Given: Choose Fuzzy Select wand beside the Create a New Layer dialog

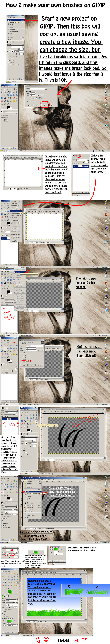Looking at the screenshot, I should click(11, 342).
